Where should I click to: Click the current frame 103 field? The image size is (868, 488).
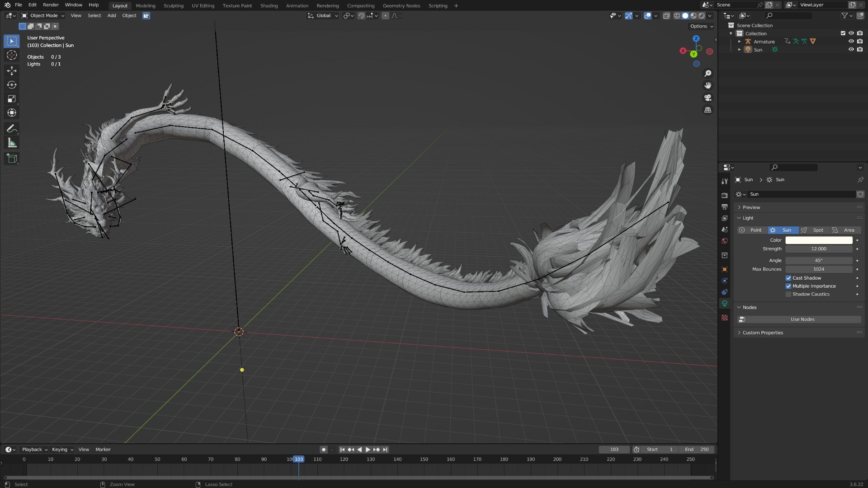click(x=614, y=450)
